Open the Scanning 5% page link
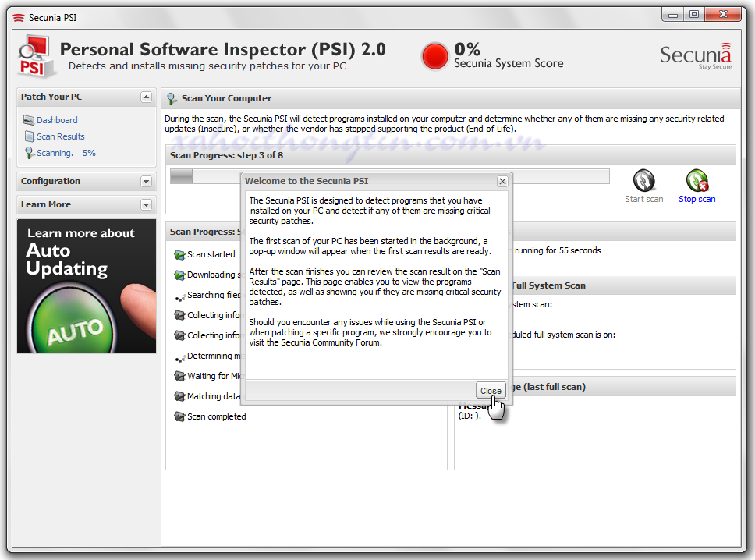The width and height of the screenshot is (755, 560). [x=66, y=153]
